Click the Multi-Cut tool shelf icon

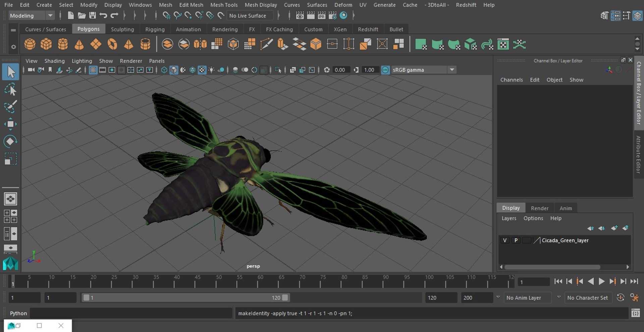(266, 44)
